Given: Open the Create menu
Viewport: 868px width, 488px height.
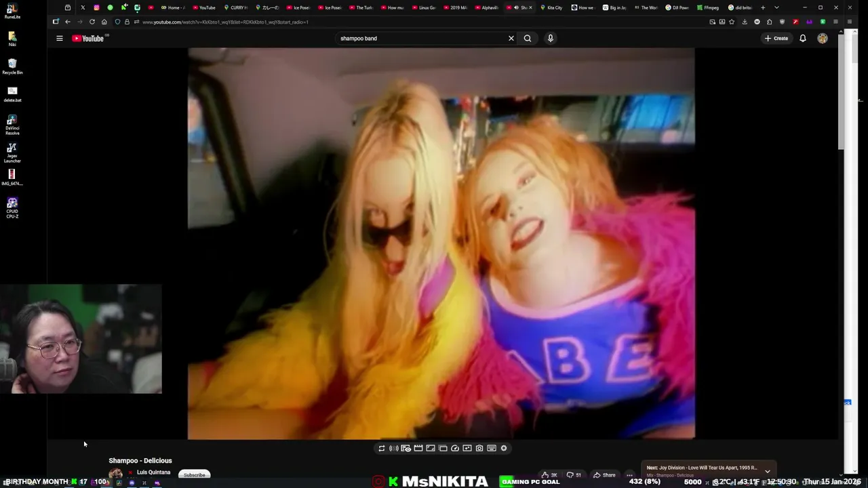Looking at the screenshot, I should (776, 39).
